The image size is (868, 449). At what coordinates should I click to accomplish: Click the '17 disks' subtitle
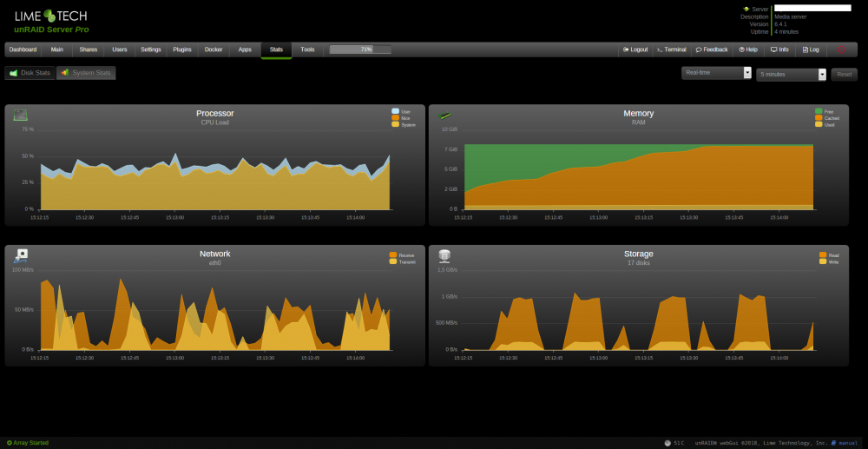pyautogui.click(x=638, y=263)
